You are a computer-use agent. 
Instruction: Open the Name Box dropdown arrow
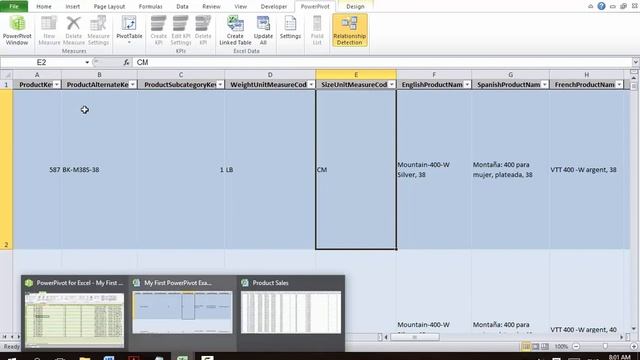tap(87, 62)
